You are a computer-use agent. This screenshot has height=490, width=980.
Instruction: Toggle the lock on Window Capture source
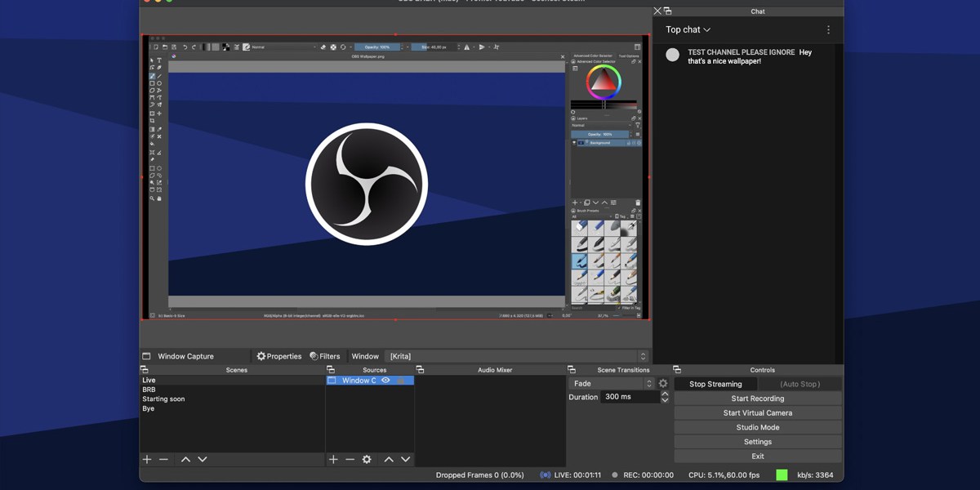pos(401,381)
